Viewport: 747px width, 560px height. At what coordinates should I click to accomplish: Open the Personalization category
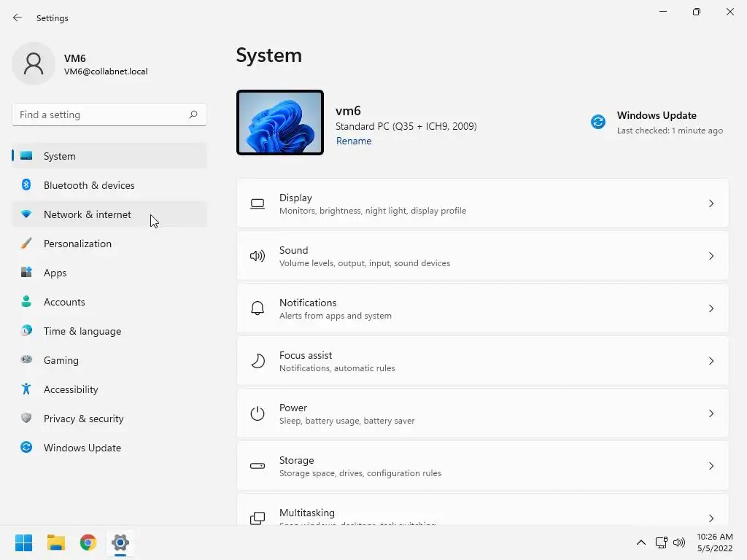coord(109,244)
